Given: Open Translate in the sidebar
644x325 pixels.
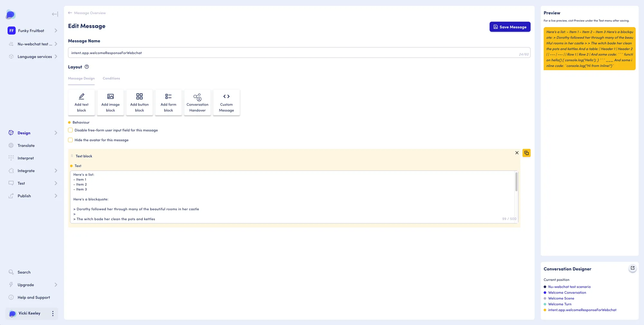Looking at the screenshot, I should [x=26, y=145].
